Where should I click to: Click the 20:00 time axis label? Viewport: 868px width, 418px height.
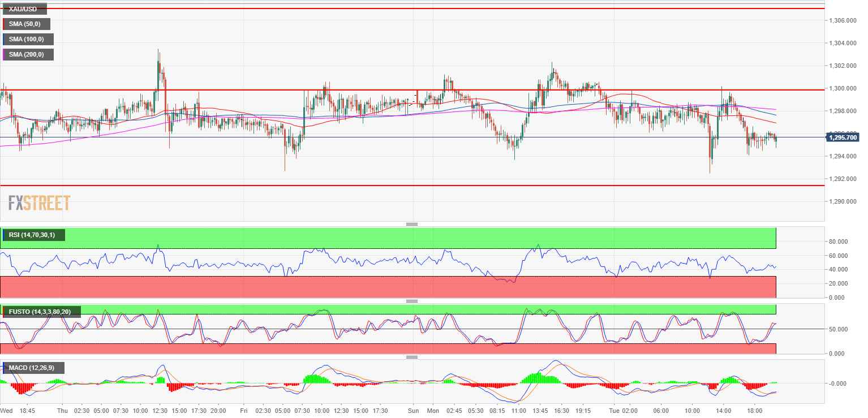click(218, 411)
